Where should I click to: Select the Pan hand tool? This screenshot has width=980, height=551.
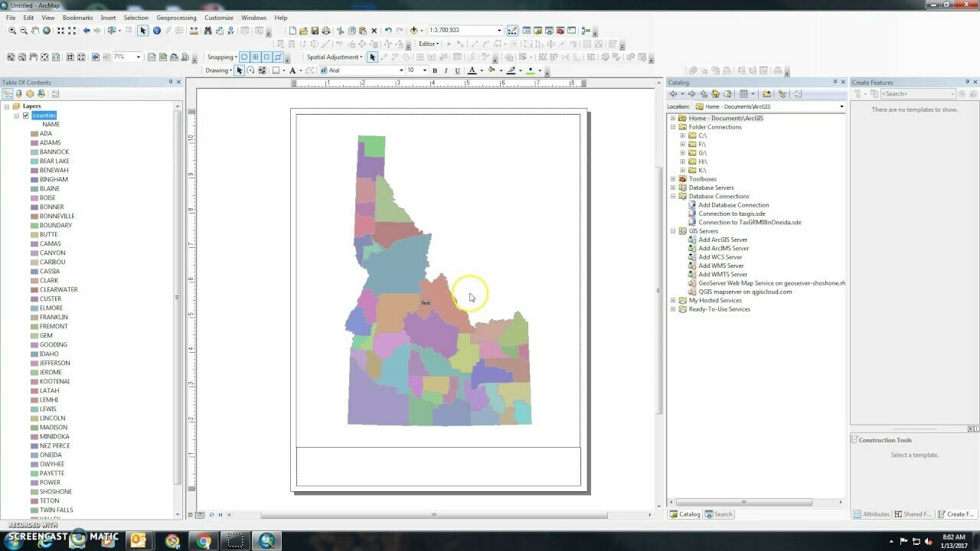tap(35, 31)
